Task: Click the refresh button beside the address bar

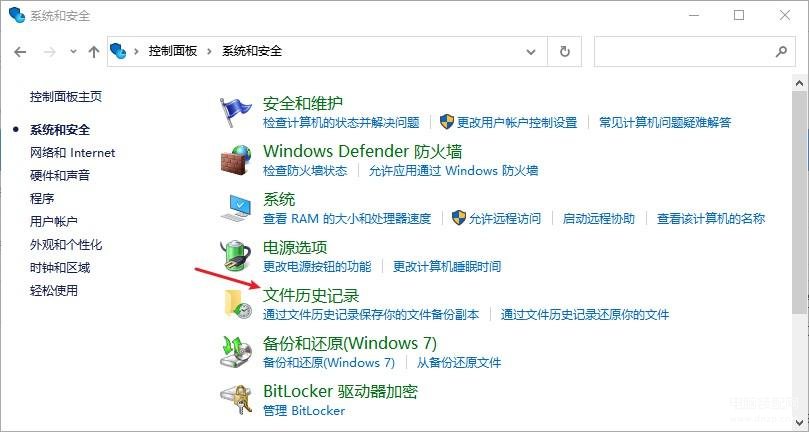Action: [565, 51]
